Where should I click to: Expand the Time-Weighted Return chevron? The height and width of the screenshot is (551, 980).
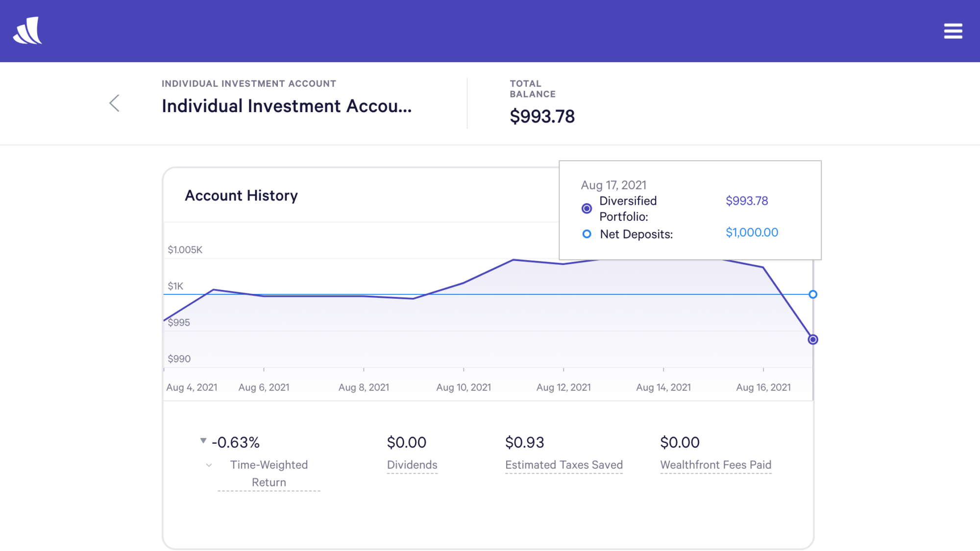click(x=209, y=465)
